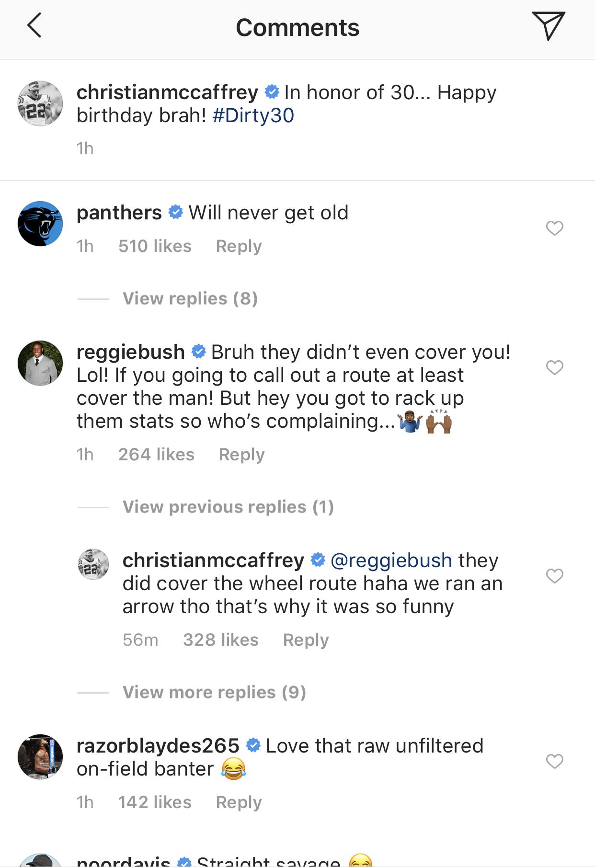The image size is (595, 868).
Task: Tap the share paper-plane icon
Action: click(548, 26)
